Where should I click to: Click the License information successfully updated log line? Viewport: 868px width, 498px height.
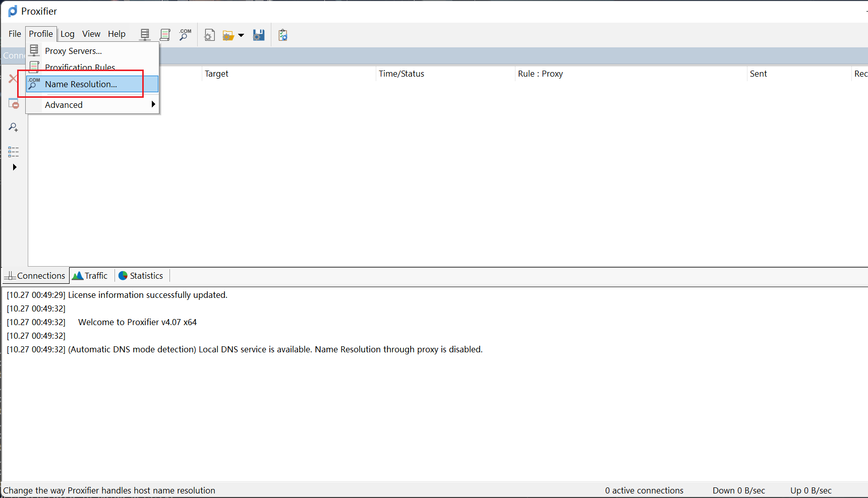point(117,295)
